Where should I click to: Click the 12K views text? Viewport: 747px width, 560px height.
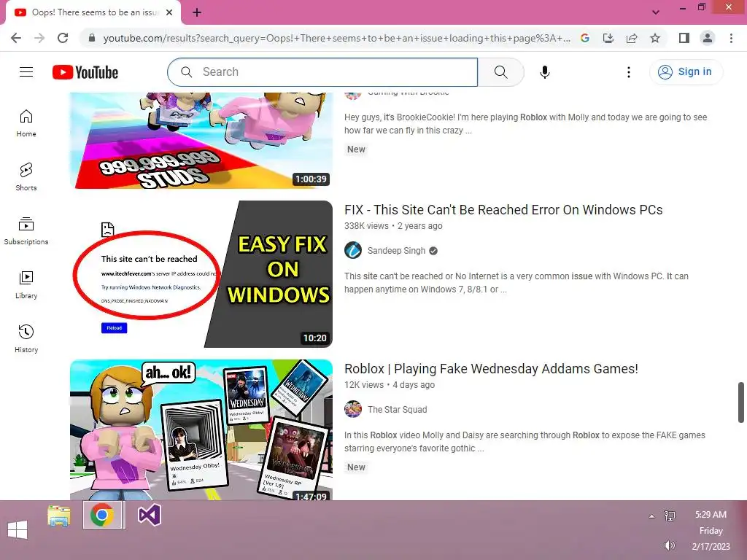[364, 385]
